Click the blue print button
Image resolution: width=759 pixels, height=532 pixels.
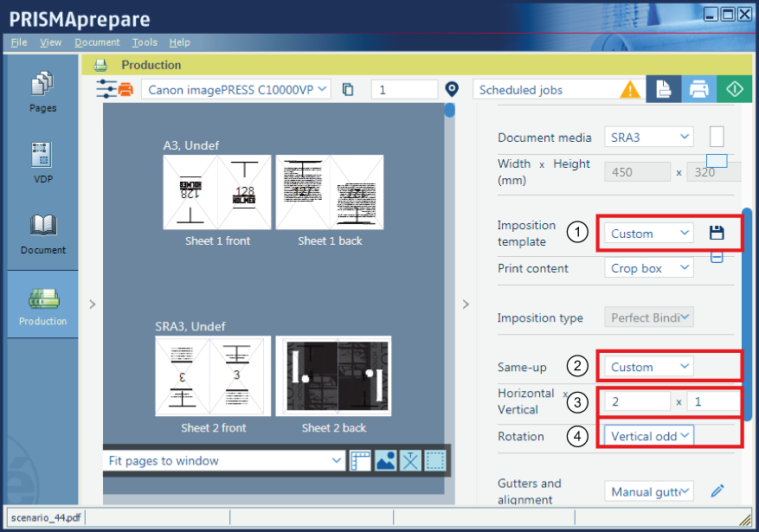[x=699, y=89]
